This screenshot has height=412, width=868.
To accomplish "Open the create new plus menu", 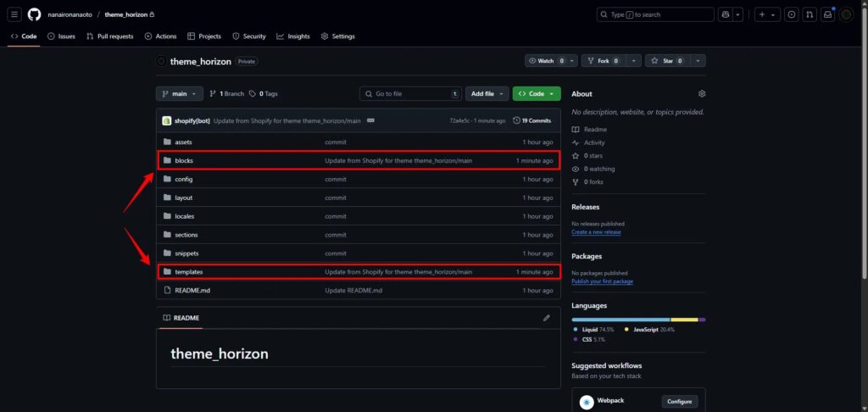I will click(766, 14).
